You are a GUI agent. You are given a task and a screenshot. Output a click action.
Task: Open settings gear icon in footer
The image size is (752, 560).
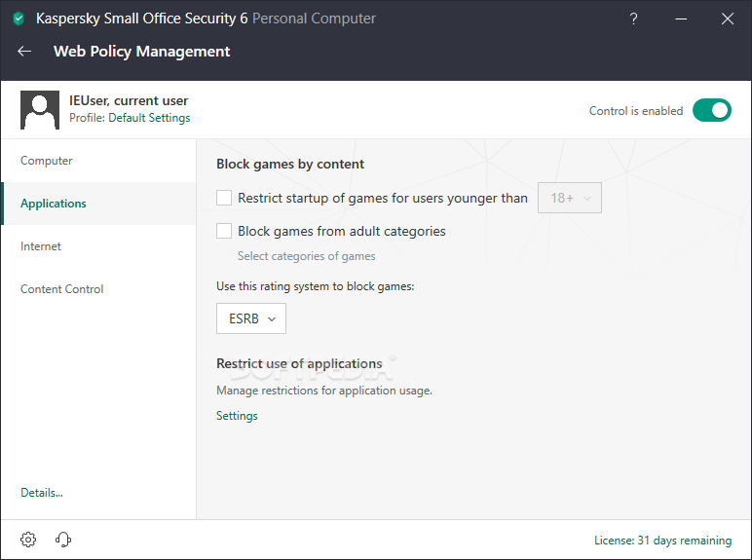click(28, 540)
